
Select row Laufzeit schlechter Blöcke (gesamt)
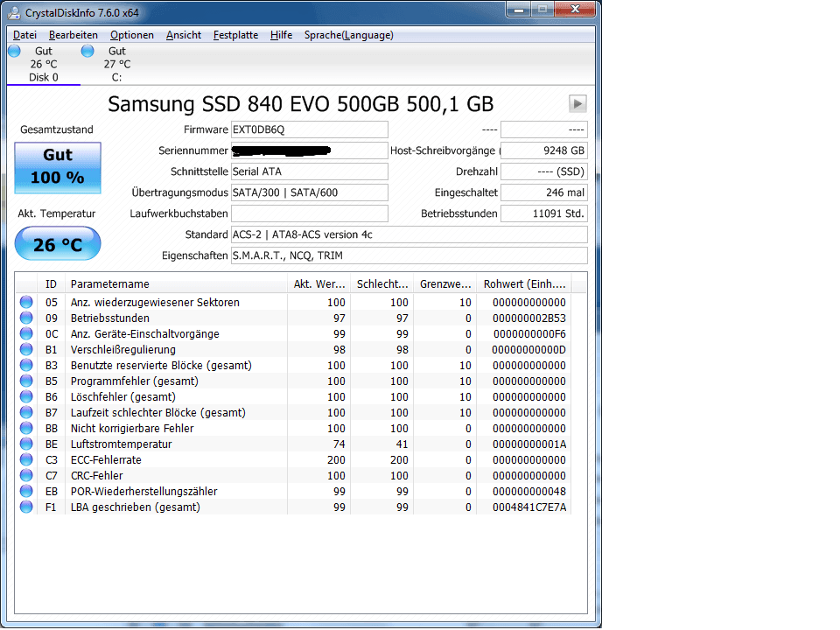pyautogui.click(x=293, y=412)
